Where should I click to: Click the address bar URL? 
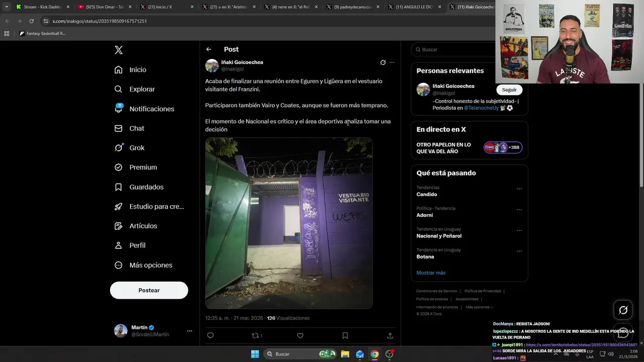pos(100,21)
